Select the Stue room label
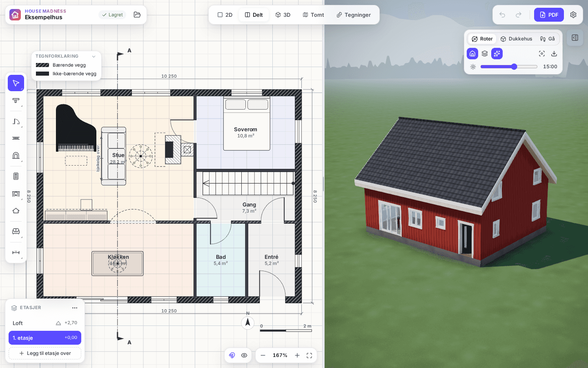The height and width of the screenshot is (368, 588). coord(118,155)
